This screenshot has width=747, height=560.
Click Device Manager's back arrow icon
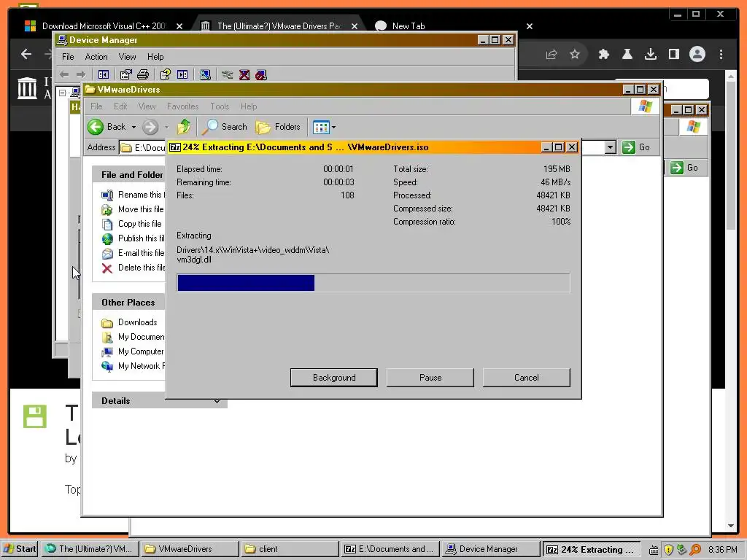click(64, 75)
